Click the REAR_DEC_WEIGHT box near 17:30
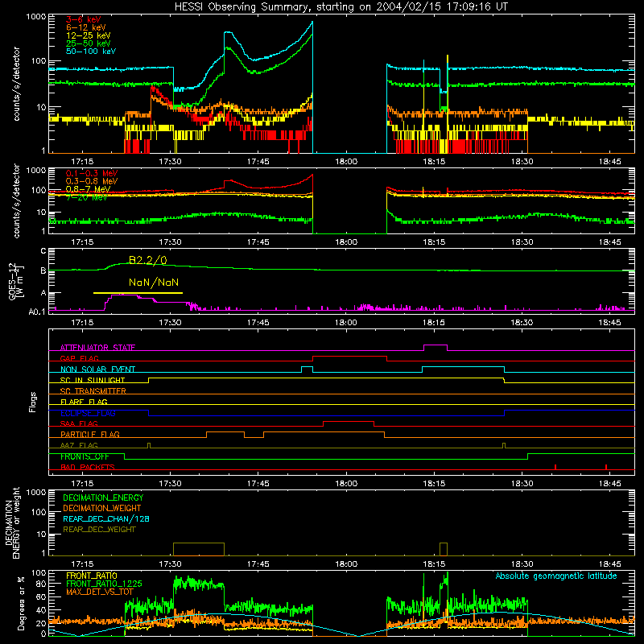The width and height of the screenshot is (644, 644). pyautogui.click(x=199, y=549)
